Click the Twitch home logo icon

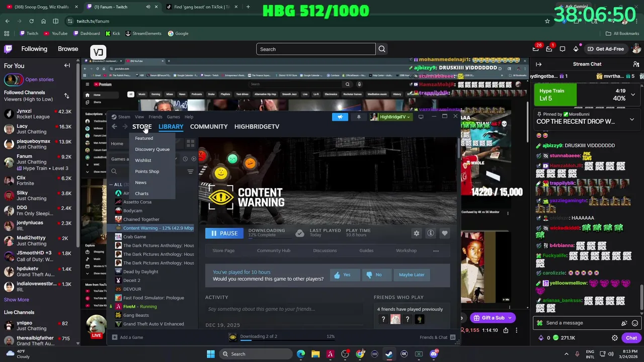coord(8,49)
